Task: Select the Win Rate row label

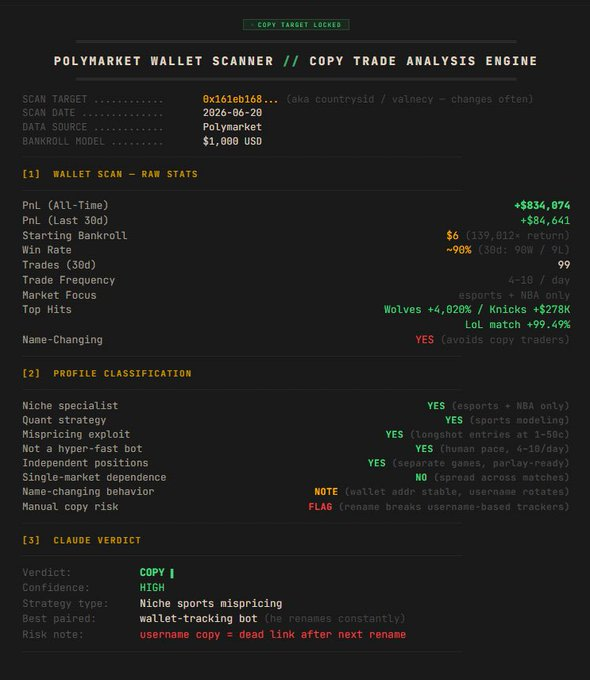Action: 47,250
